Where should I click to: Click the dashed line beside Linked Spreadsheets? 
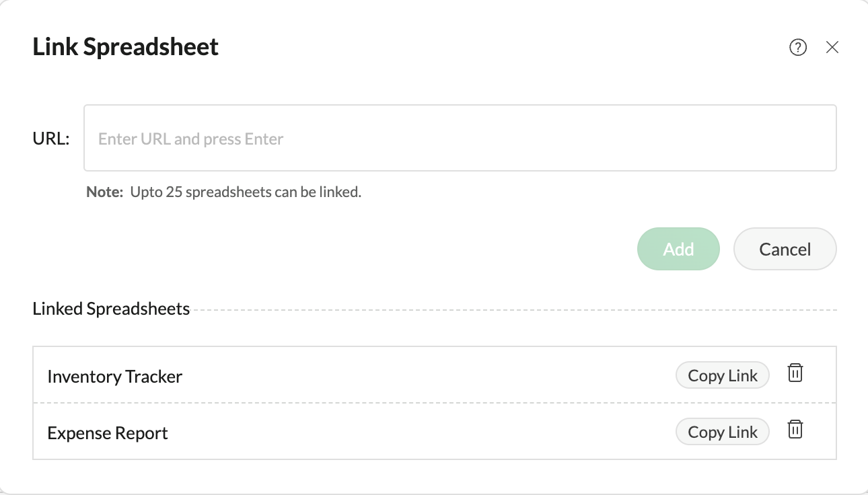coord(511,310)
